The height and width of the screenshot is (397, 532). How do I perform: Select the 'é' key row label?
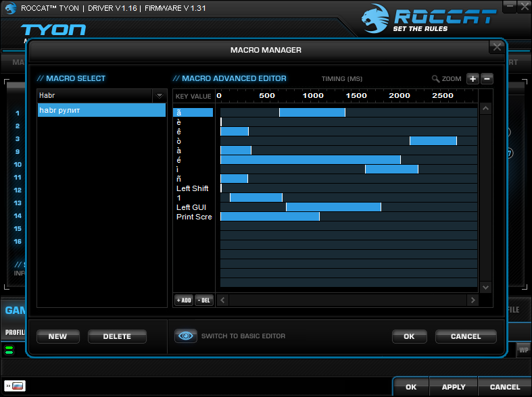(x=179, y=160)
